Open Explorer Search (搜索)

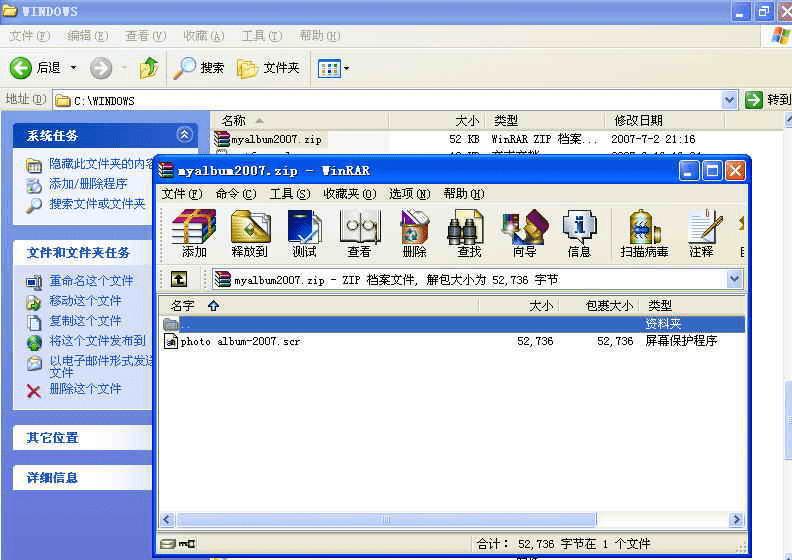pos(199,68)
